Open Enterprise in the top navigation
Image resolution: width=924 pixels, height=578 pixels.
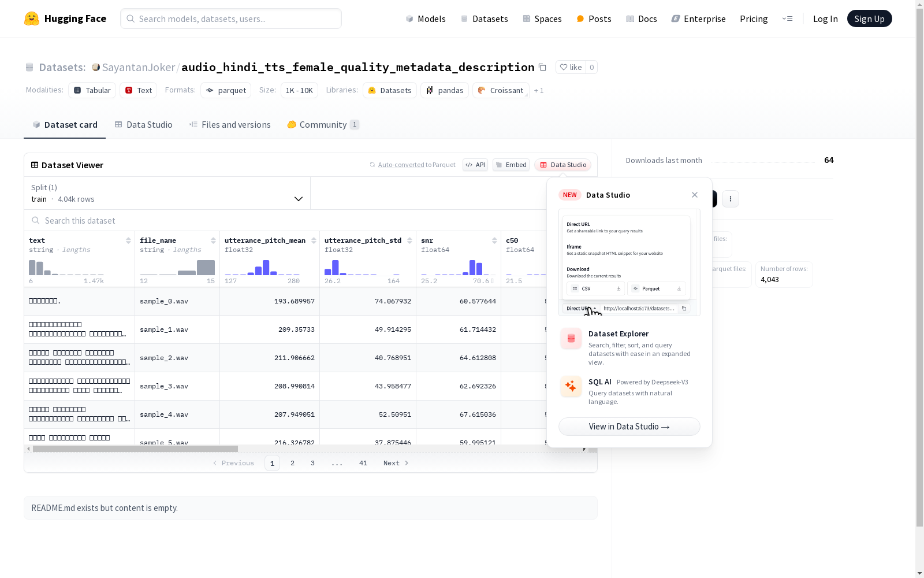(699, 18)
